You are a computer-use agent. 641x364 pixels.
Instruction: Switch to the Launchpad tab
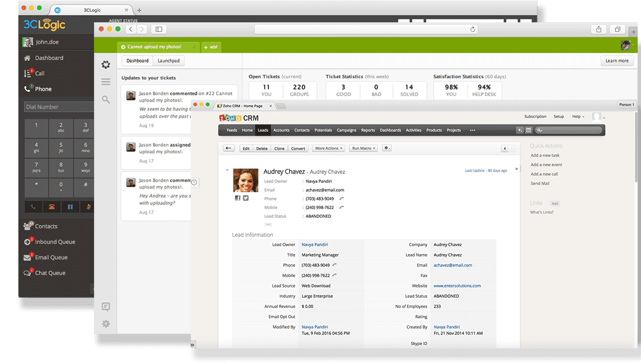coord(168,61)
